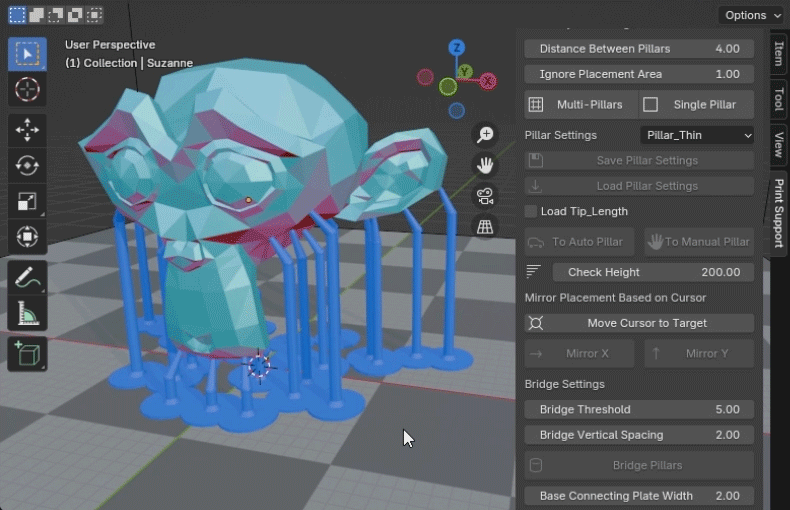Image resolution: width=790 pixels, height=510 pixels.
Task: Click Save Pillar Settings button
Action: (x=639, y=160)
